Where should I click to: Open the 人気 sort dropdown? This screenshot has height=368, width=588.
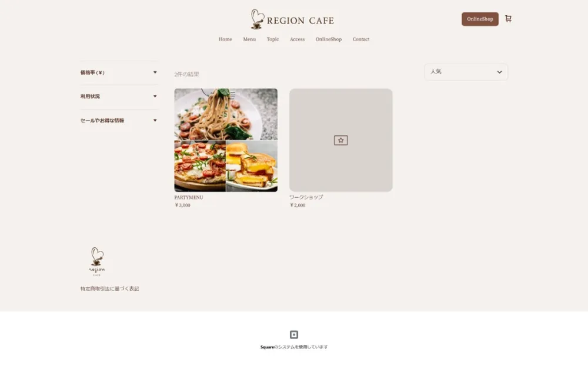pos(466,72)
